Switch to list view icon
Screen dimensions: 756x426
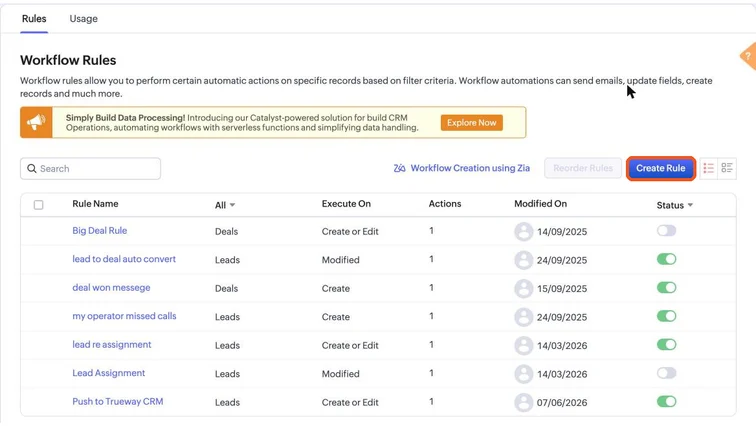click(x=708, y=168)
